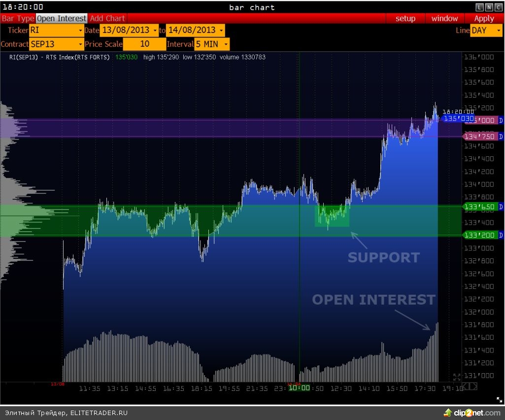Open the Bar Type menu

[x=18, y=18]
